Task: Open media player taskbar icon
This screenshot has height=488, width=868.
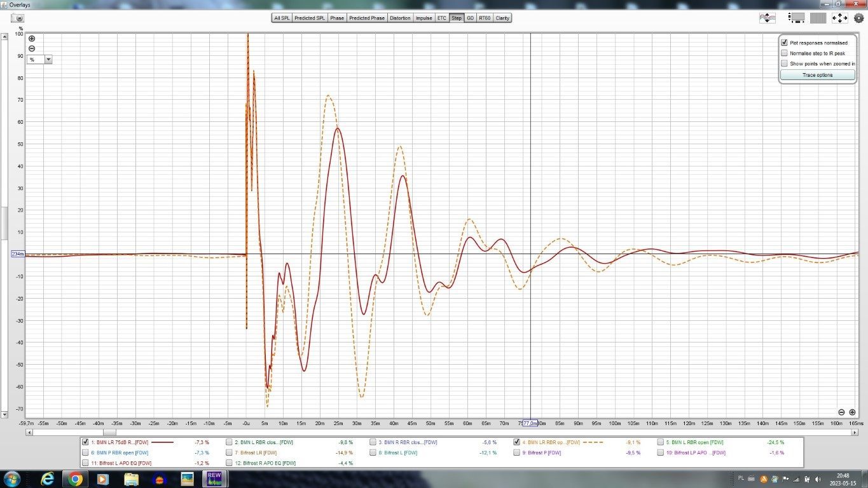Action: point(103,478)
